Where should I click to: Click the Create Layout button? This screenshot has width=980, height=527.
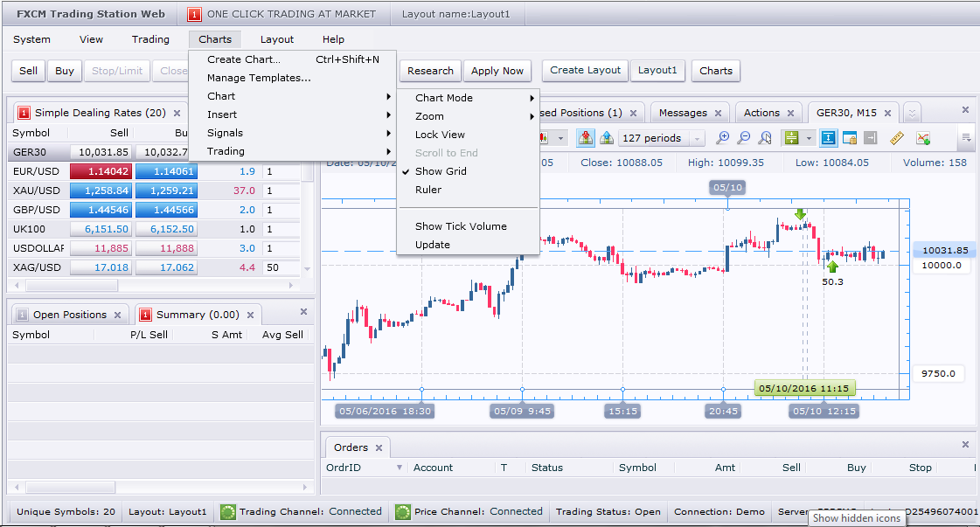point(586,70)
